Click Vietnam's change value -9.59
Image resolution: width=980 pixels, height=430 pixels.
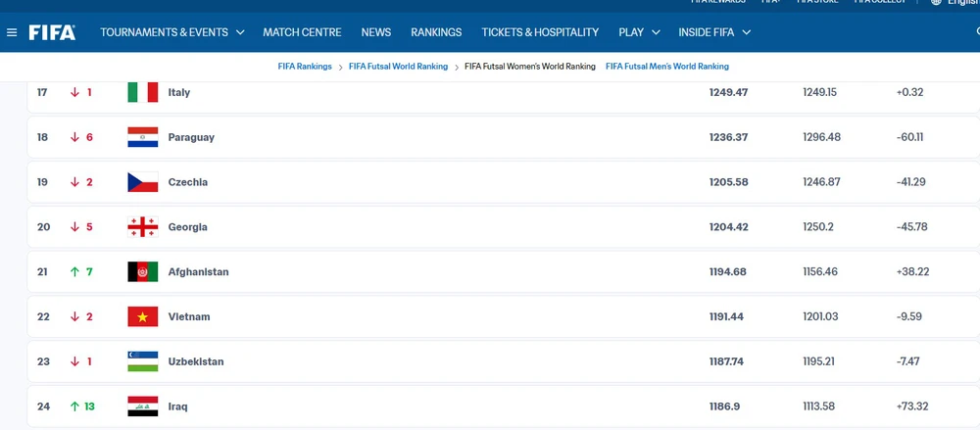[908, 317]
